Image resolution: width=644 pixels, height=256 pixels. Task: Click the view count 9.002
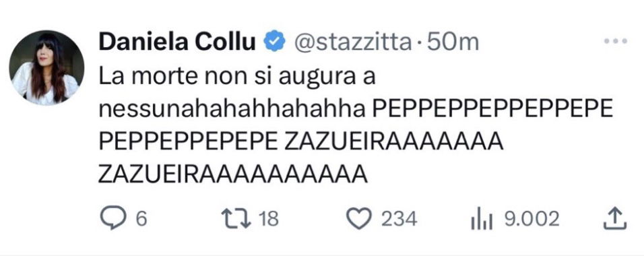[532, 219]
